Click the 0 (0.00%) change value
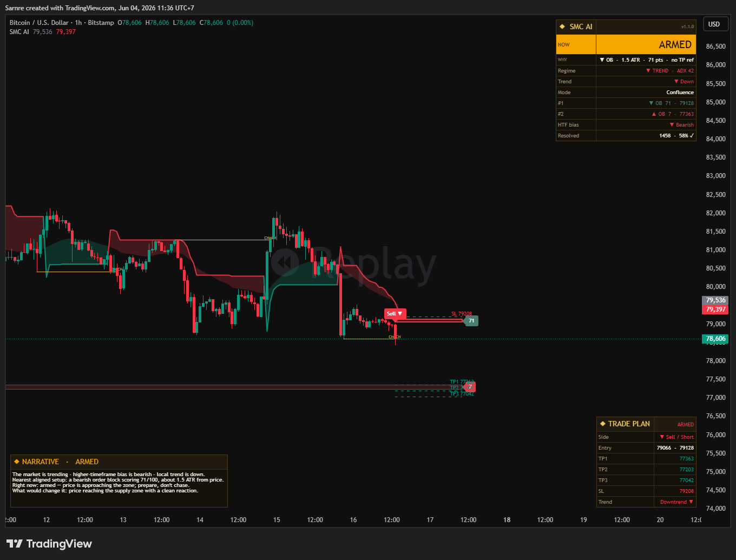 click(240, 23)
